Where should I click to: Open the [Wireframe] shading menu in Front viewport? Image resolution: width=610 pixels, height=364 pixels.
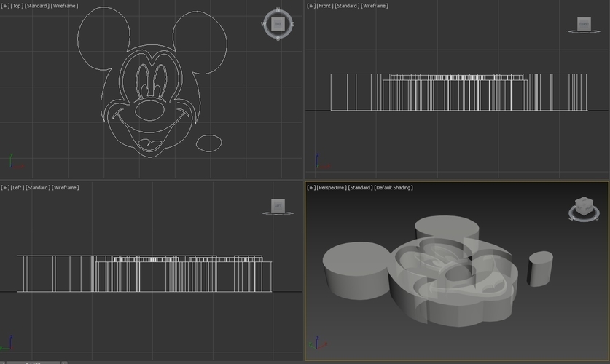tap(375, 6)
